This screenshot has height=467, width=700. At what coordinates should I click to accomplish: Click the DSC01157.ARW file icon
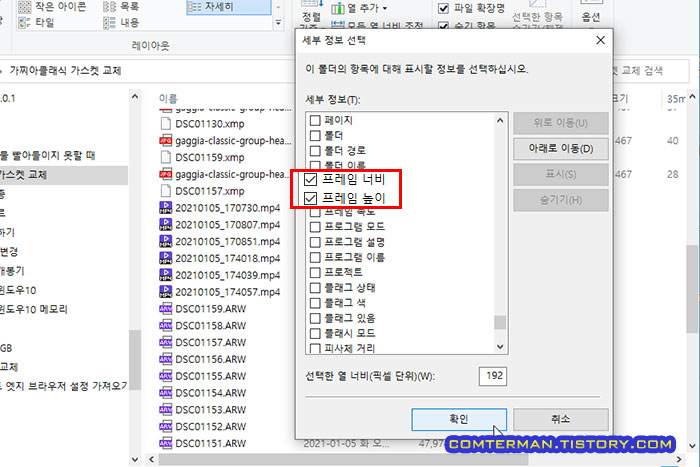tap(166, 342)
